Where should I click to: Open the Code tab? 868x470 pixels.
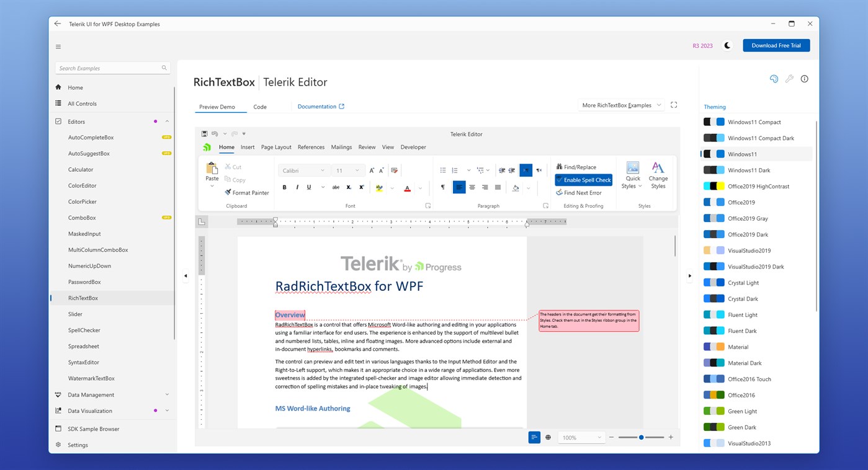pos(260,106)
